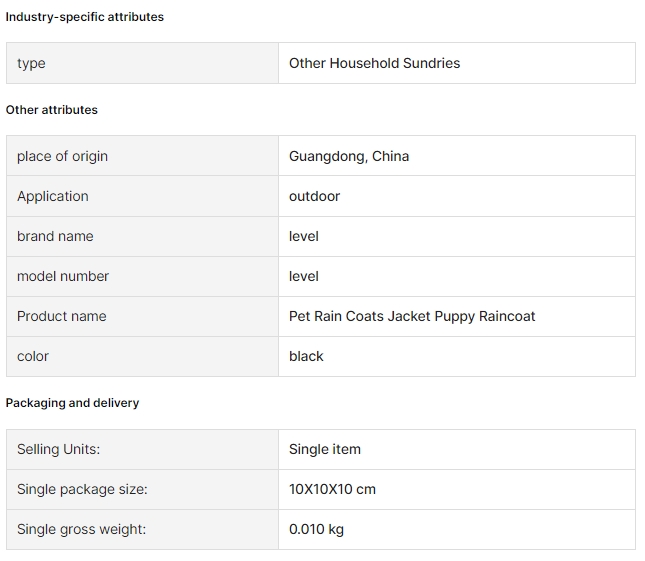Viewport: 645px width, 561px height.
Task: Click 'Pet Rain Coats Jacket Puppy Raincoat' text
Action: pos(412,316)
